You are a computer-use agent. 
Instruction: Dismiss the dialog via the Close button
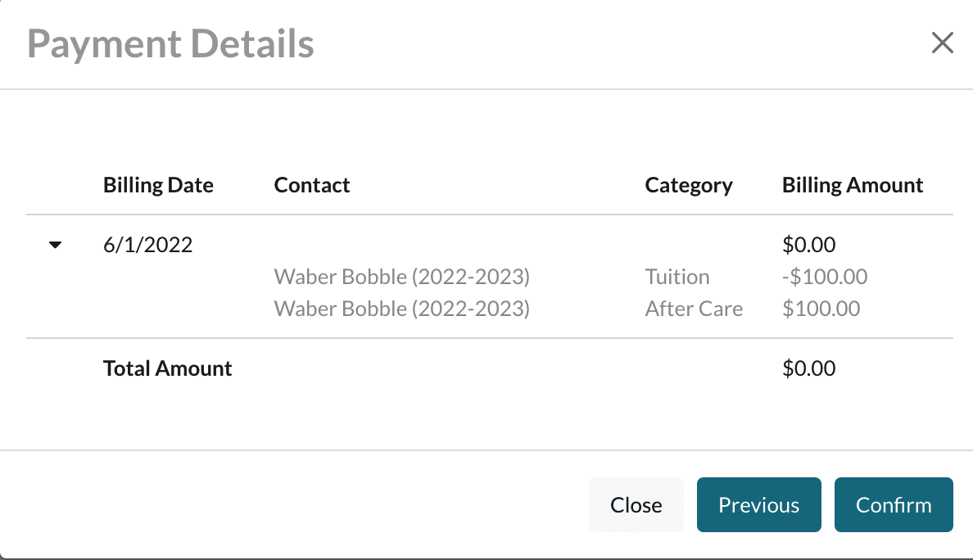636,504
